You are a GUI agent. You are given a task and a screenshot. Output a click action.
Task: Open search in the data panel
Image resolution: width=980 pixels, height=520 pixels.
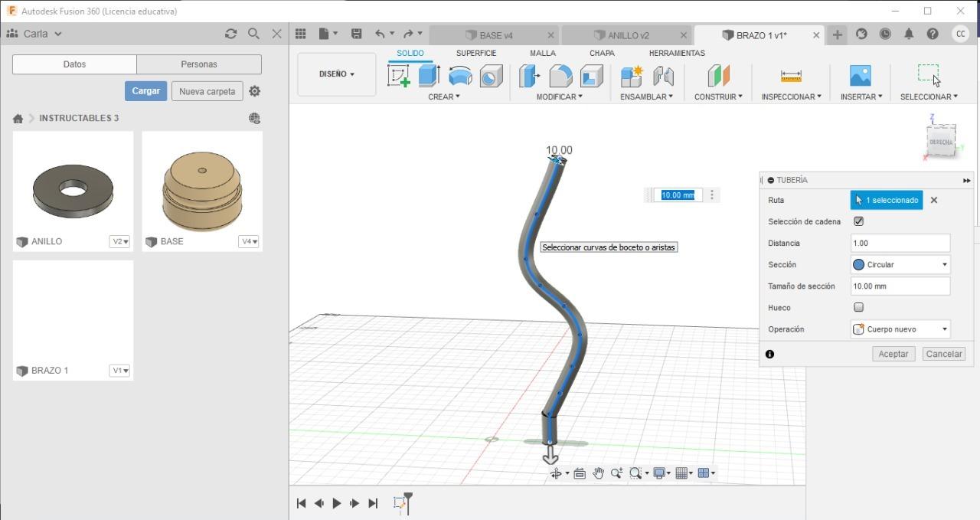point(253,34)
